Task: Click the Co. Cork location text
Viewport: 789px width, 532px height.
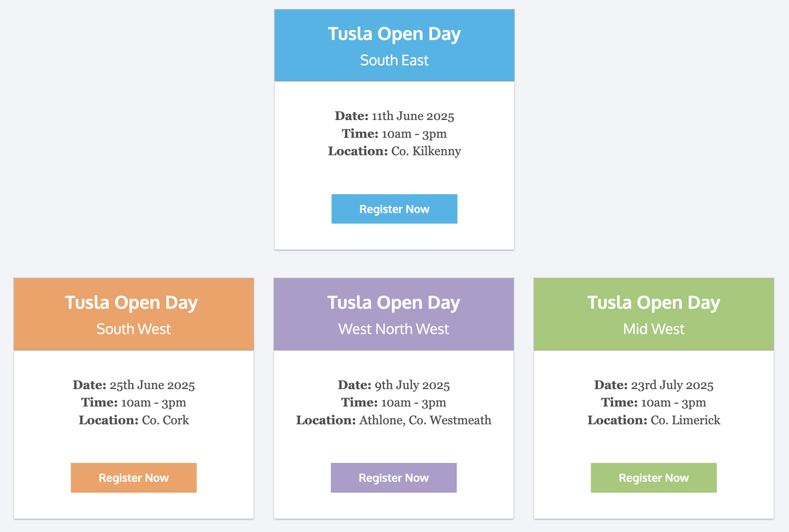Action: (165, 420)
